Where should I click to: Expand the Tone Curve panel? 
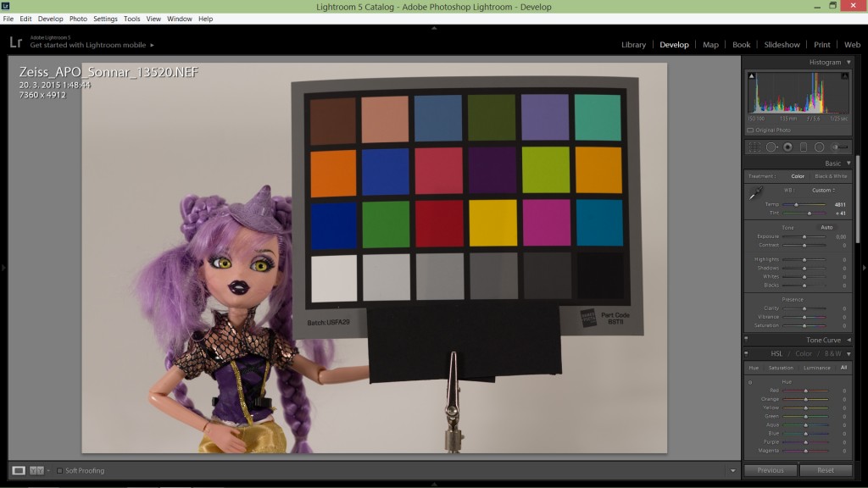849,341
